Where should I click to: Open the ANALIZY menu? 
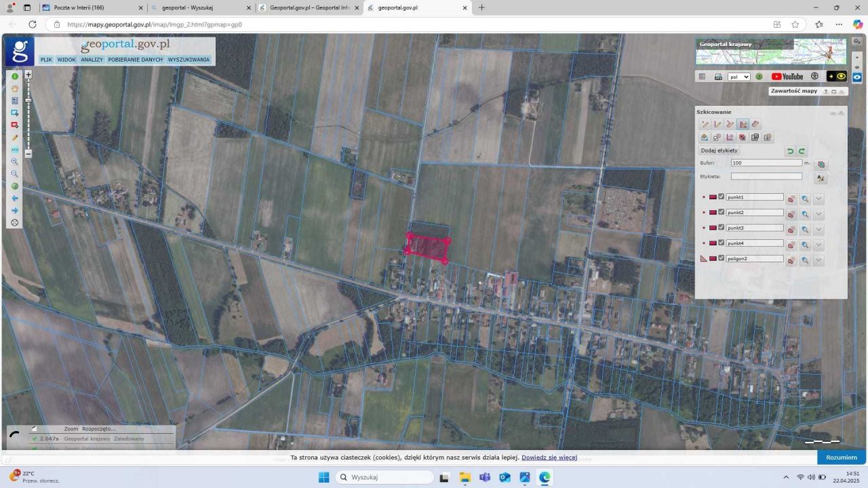[92, 60]
